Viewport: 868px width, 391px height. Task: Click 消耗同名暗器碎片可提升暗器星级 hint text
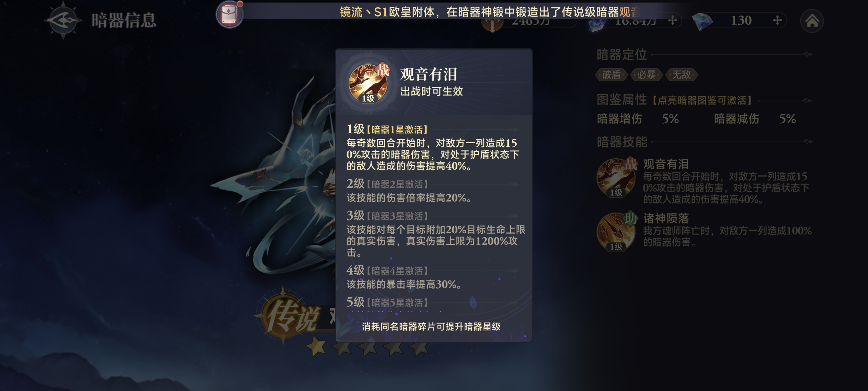431,327
